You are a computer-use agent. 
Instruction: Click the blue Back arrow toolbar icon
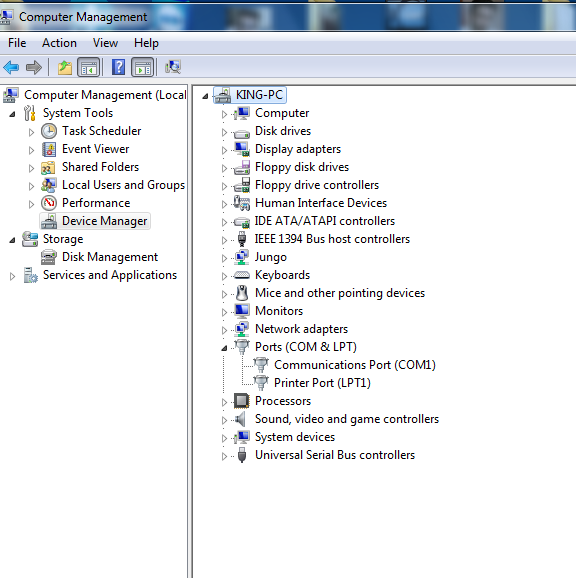click(11, 67)
